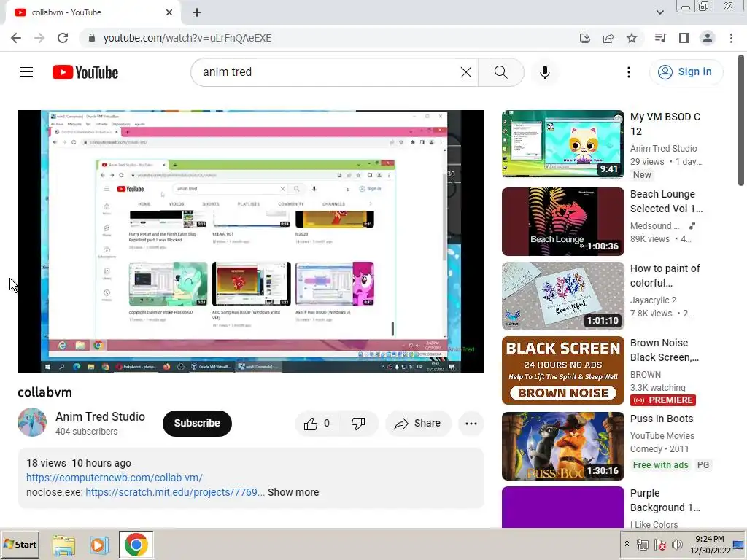
Task: Click the 'Free with ads' label
Action: 660,465
